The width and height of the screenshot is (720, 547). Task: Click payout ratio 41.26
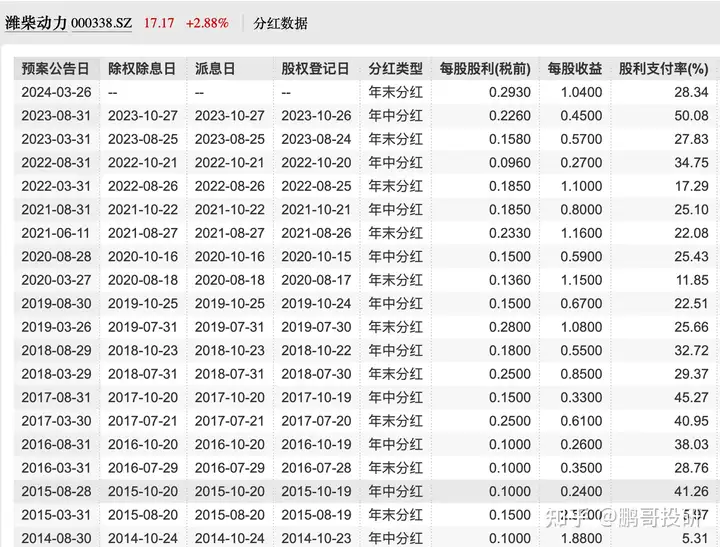pyautogui.click(x=691, y=491)
